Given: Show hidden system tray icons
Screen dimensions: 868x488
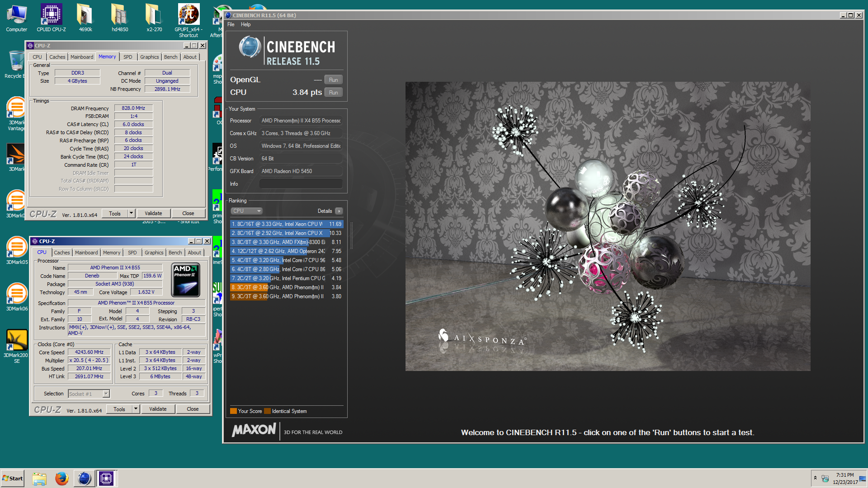Looking at the screenshot, I should 815,478.
